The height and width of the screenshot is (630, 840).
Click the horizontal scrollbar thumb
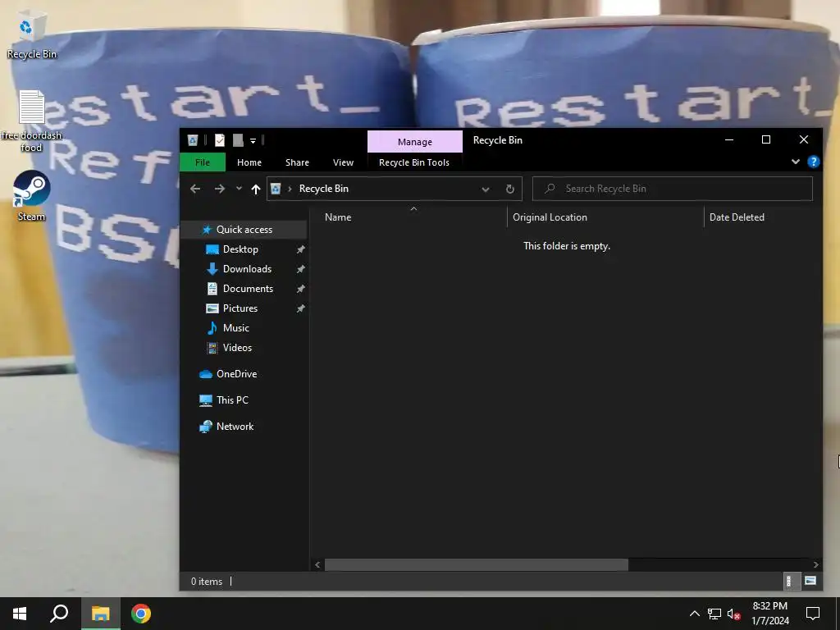[477, 564]
